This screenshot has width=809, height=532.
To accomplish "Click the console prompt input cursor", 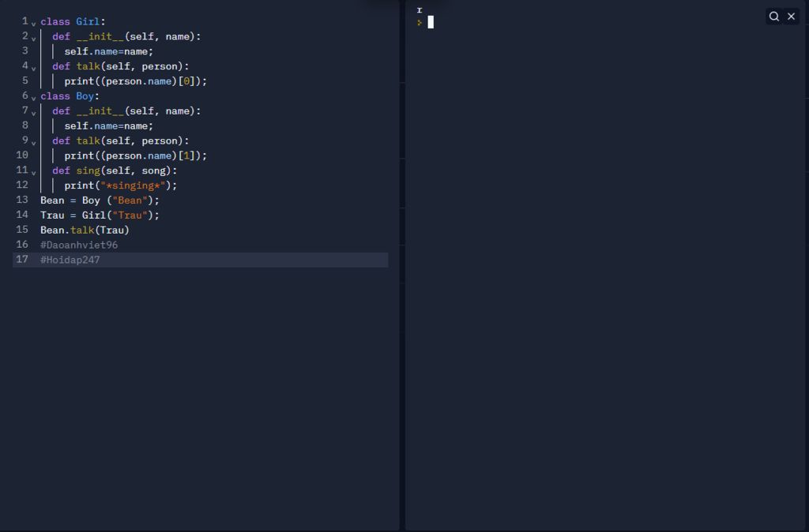I will click(x=431, y=22).
